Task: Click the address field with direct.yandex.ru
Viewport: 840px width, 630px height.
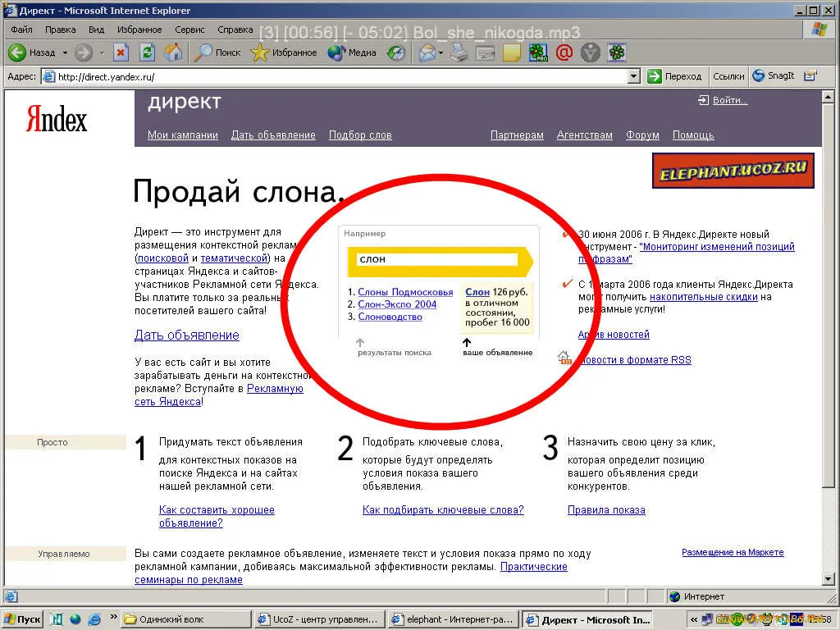Action: pos(335,76)
